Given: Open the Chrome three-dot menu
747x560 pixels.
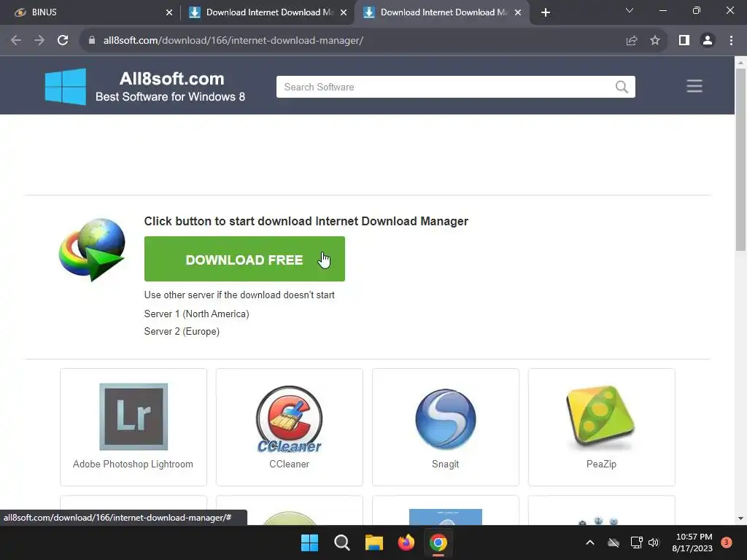Looking at the screenshot, I should pos(731,41).
